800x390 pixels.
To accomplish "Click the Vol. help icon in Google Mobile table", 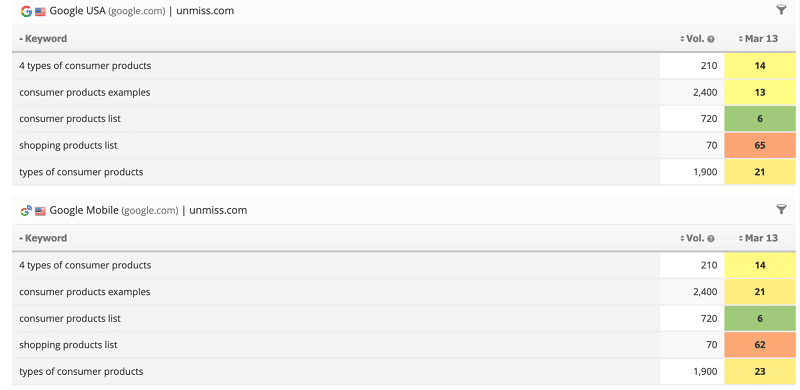I will click(711, 238).
